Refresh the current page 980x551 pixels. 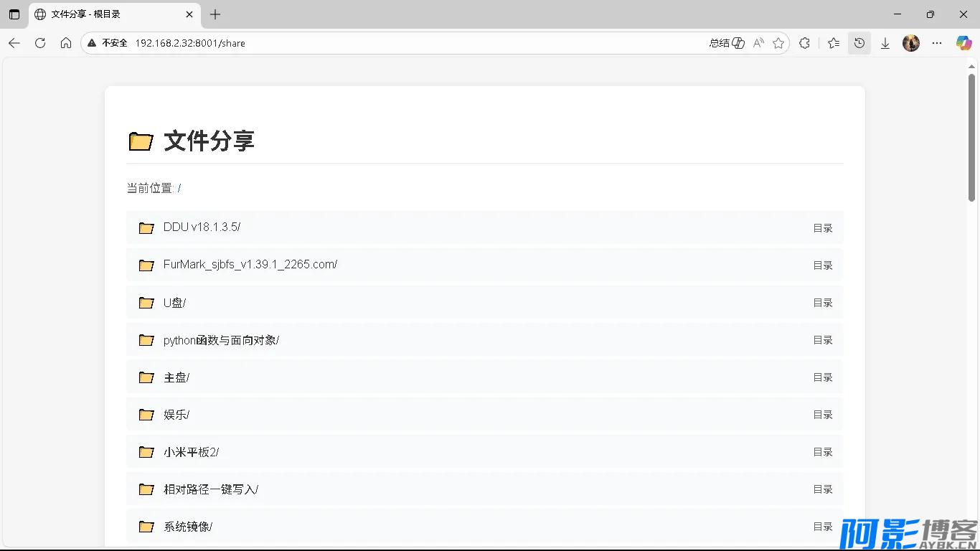40,43
